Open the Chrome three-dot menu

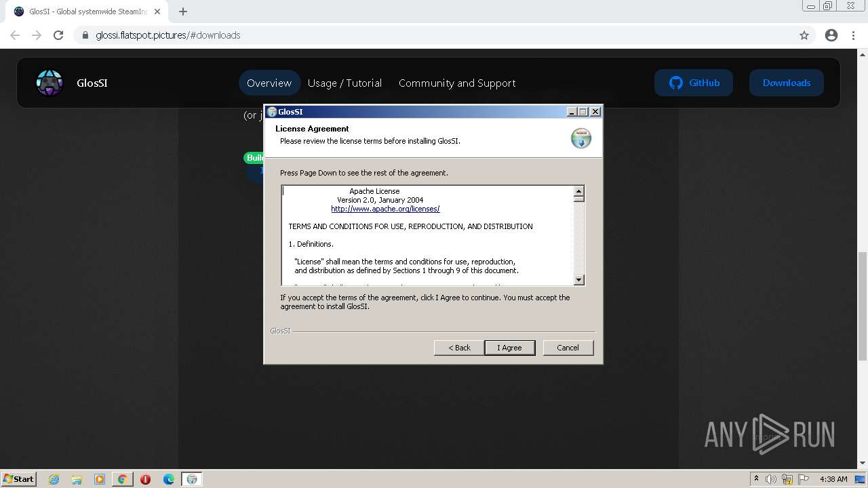853,35
